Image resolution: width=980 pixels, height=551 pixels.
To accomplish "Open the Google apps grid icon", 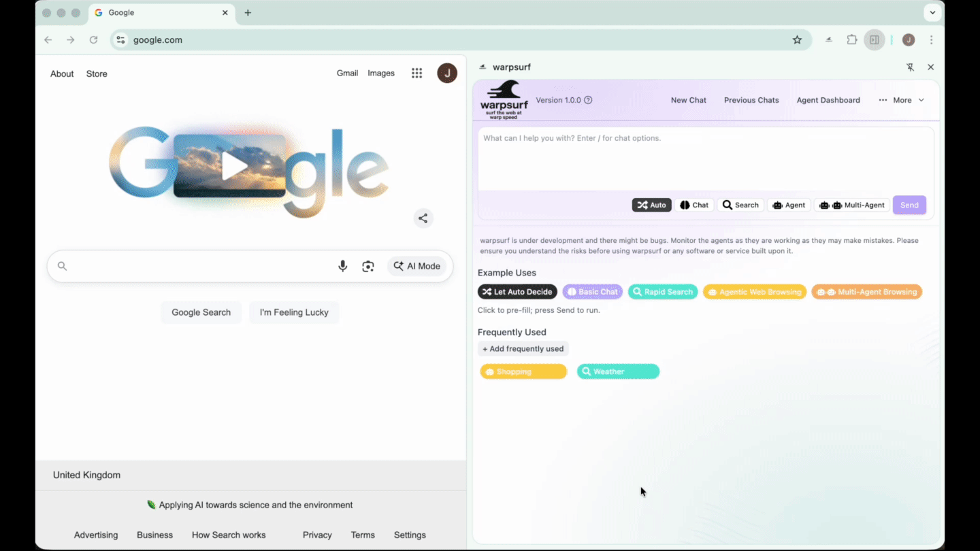I will coord(416,73).
